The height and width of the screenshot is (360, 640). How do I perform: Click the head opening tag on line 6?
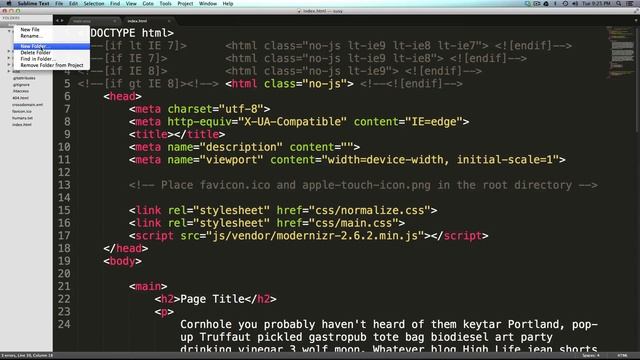point(122,96)
